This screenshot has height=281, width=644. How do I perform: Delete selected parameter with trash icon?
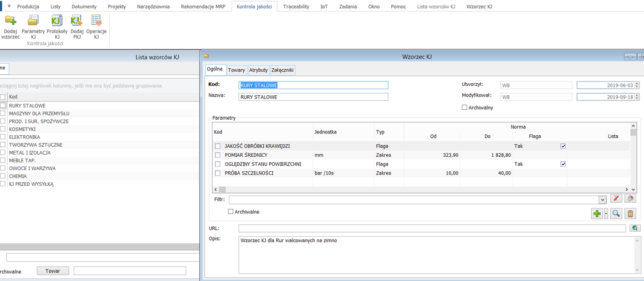coord(630,213)
